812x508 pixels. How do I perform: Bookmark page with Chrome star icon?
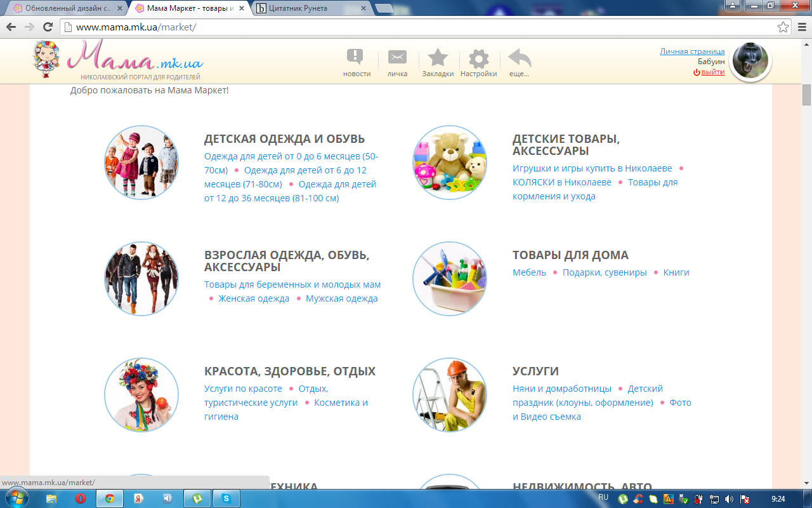pos(783,27)
